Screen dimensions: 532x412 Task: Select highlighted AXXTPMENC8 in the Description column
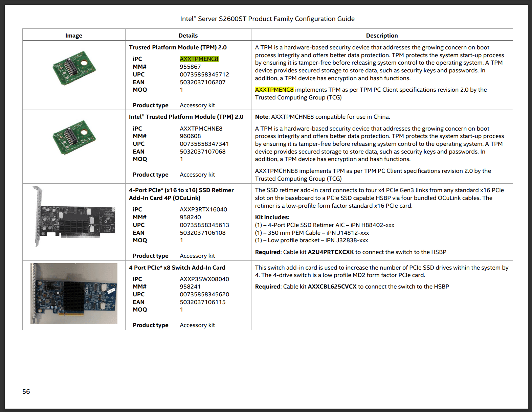click(x=274, y=90)
